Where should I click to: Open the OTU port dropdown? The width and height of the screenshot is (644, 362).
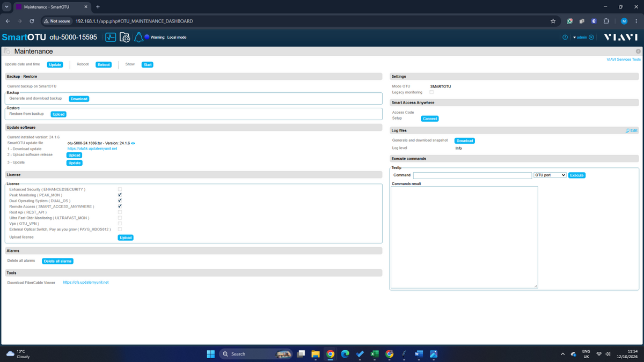coord(550,175)
